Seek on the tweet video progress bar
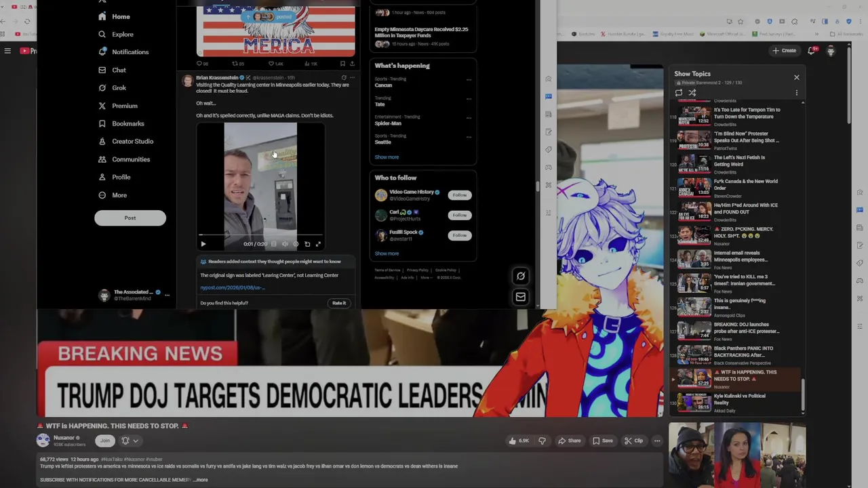The width and height of the screenshot is (868, 488). (260, 236)
